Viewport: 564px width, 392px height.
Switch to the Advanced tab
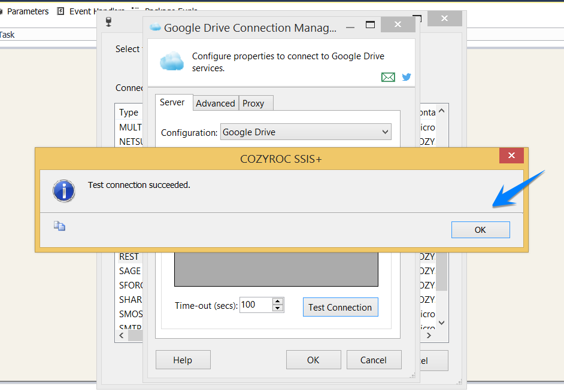click(x=216, y=104)
